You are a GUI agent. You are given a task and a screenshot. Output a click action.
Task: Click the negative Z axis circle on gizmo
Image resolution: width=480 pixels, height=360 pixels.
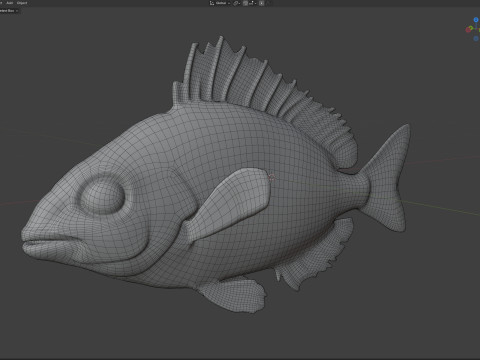pos(476,38)
